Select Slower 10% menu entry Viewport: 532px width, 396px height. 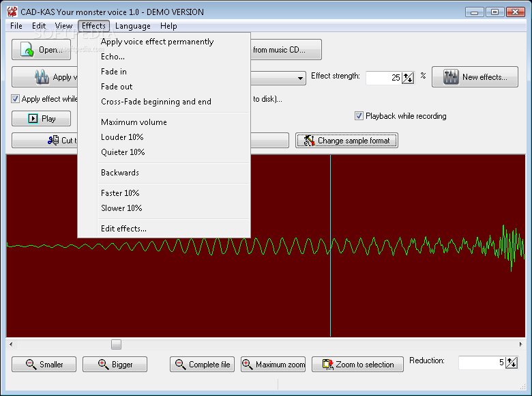coord(164,208)
